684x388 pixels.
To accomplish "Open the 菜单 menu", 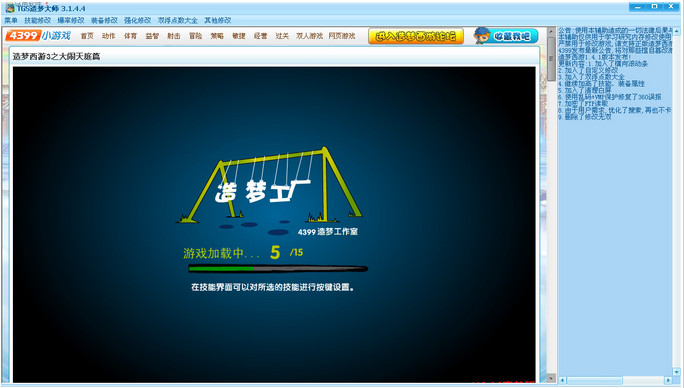I will tap(11, 21).
